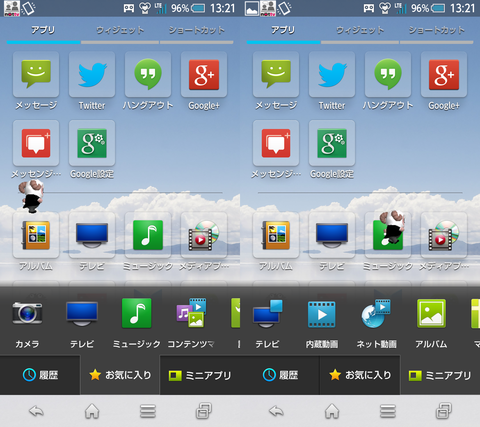Viewport: 480px width, 427px height.
Task: Show 履歴 list in left screen
Action: pyautogui.click(x=40, y=375)
